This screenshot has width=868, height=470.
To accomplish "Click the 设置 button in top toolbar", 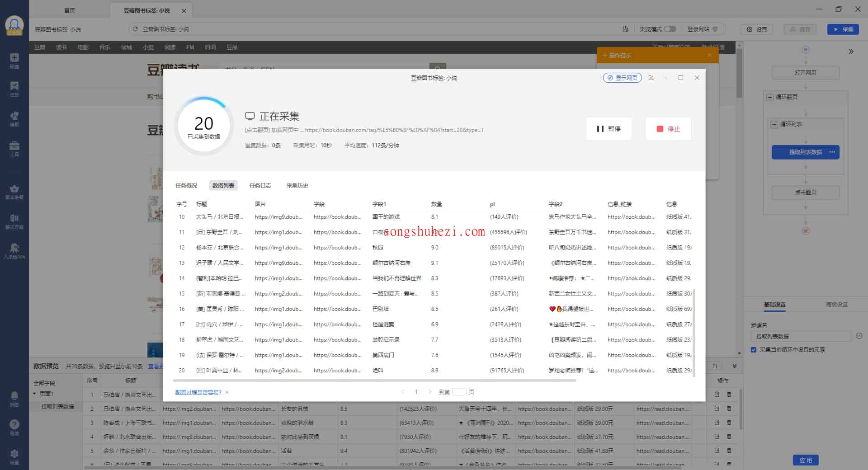I will coord(757,29).
